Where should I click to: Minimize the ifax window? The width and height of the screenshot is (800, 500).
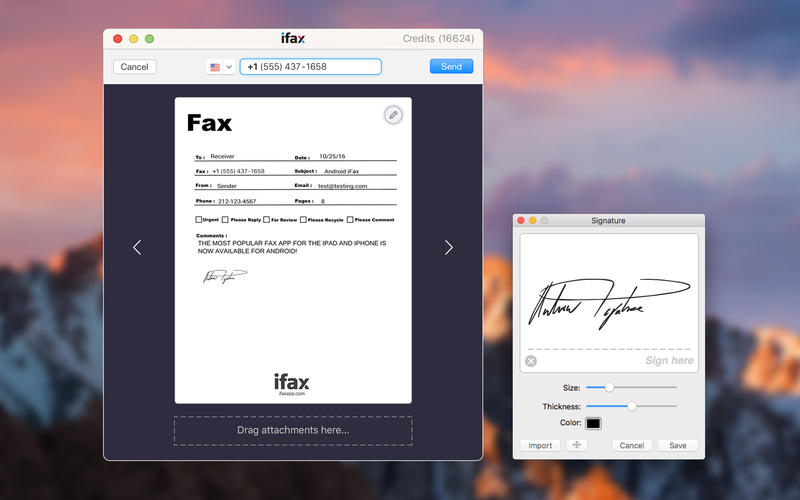[x=133, y=39]
